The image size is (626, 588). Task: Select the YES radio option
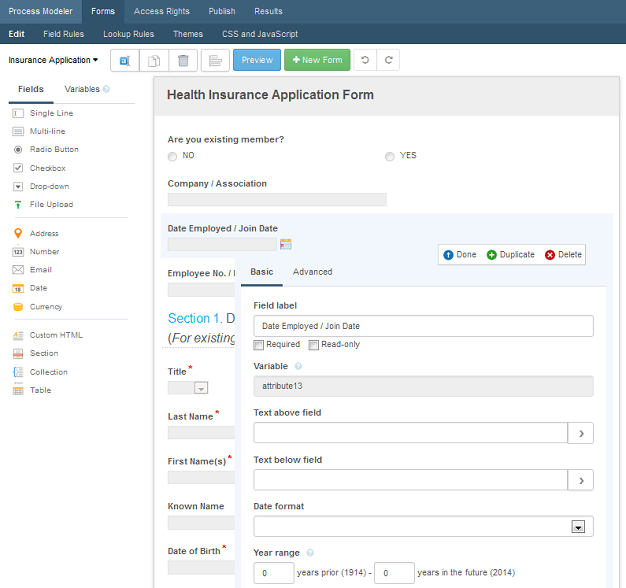click(x=390, y=156)
